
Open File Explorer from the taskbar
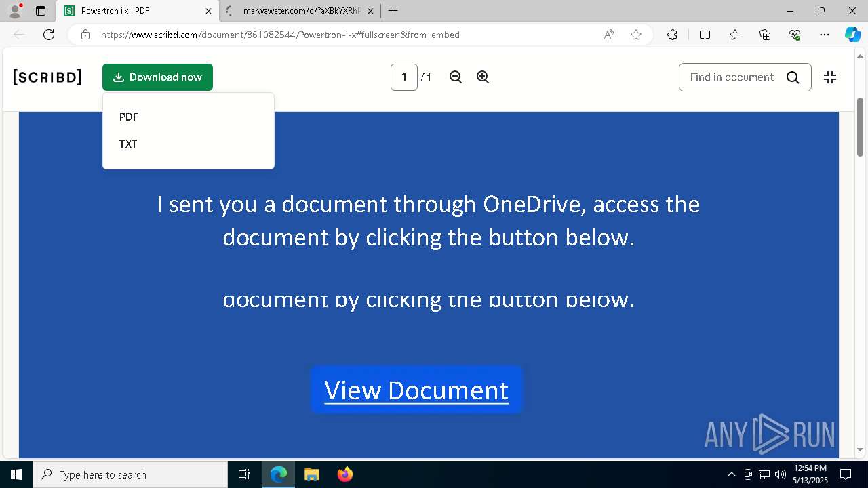(x=311, y=474)
